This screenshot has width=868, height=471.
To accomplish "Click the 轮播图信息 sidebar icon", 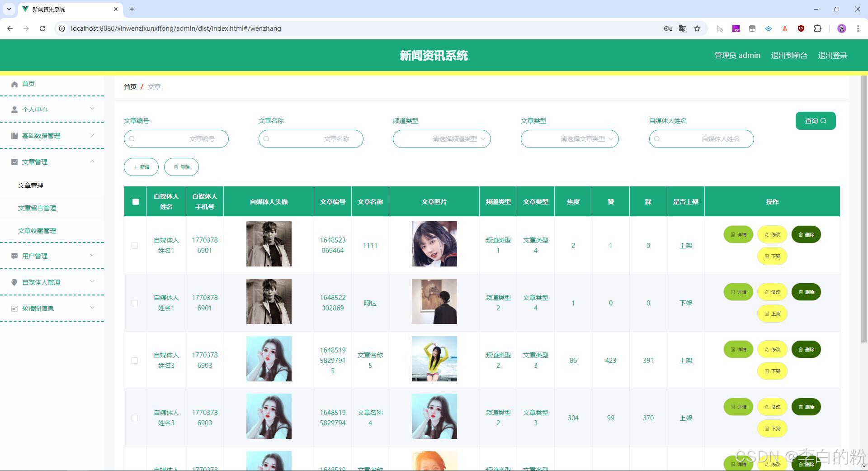I will 14,309.
